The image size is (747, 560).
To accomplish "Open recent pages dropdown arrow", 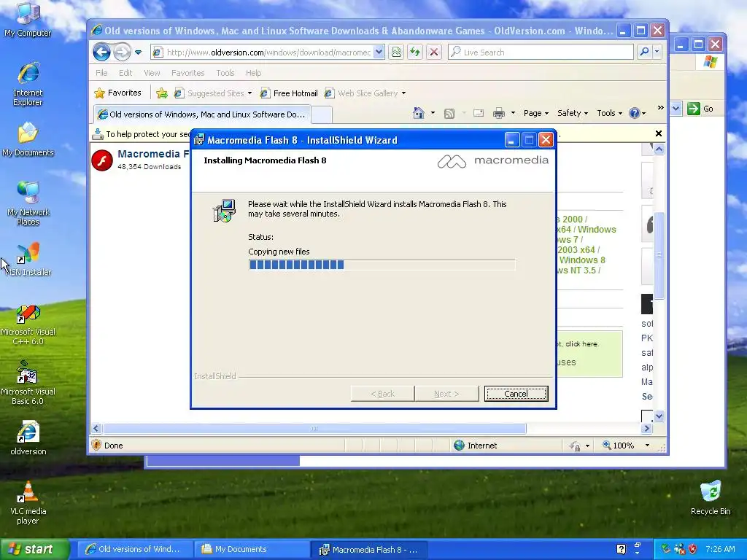I will pos(138,52).
